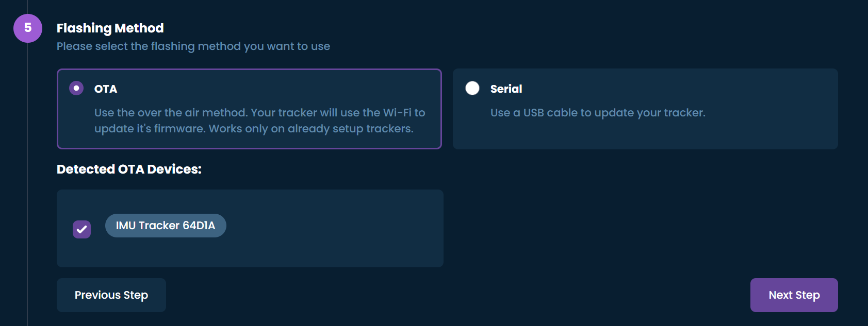The image size is (868, 326).
Task: Select the Serial radio button
Action: tap(472, 88)
